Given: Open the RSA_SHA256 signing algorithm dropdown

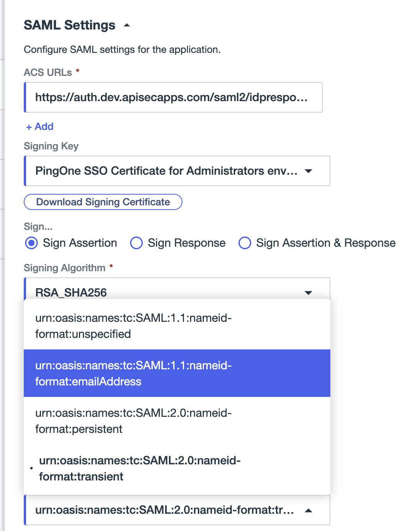Looking at the screenshot, I should (166, 292).
